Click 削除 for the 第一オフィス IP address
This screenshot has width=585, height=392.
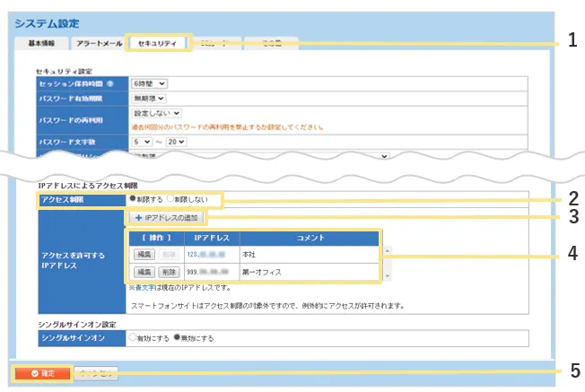pos(168,270)
